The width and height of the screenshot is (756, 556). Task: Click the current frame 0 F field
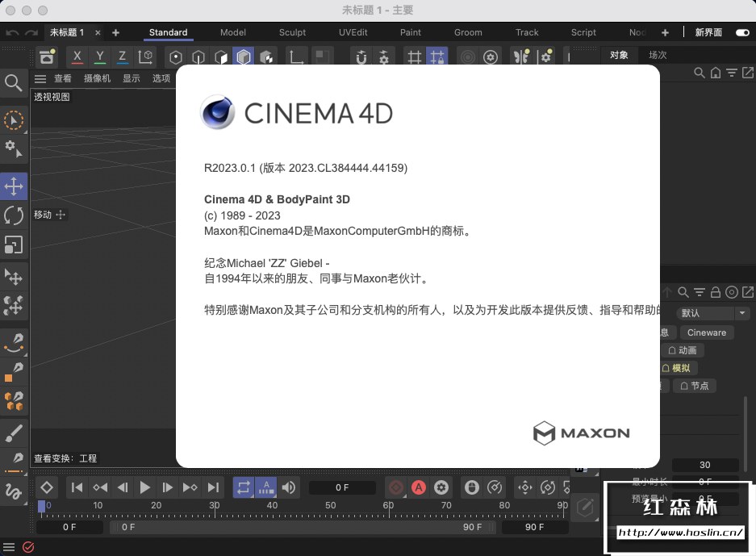342,487
